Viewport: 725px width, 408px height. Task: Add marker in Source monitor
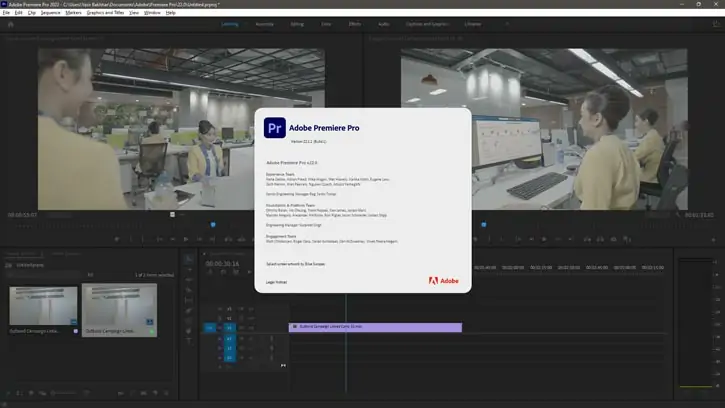point(117,239)
